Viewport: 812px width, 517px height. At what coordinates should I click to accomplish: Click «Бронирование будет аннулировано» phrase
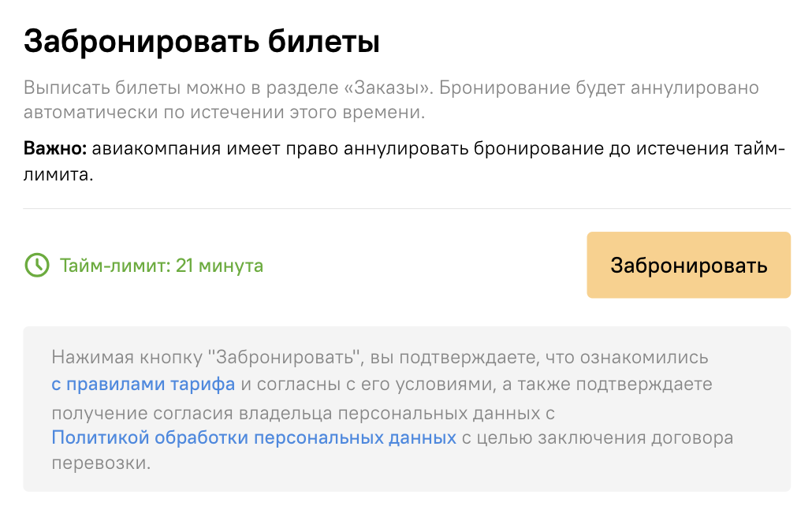599,87
